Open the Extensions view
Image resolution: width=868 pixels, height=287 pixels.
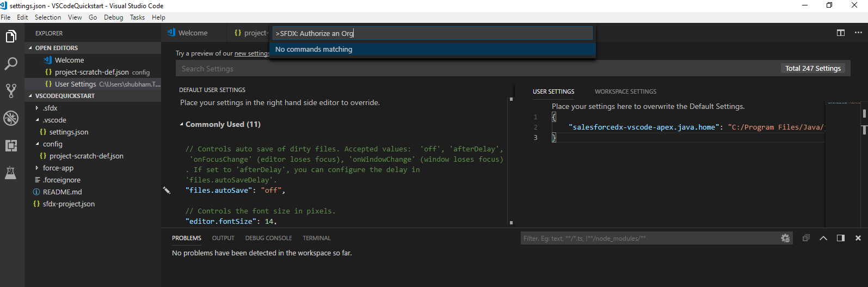coord(11,145)
